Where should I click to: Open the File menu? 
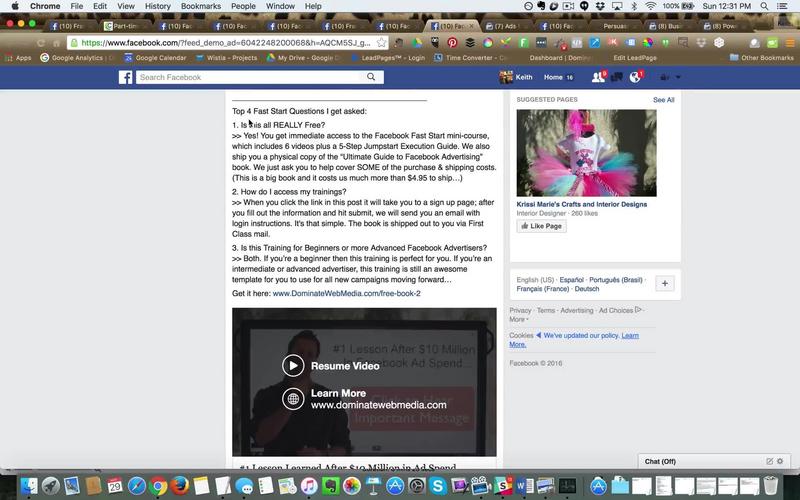pos(77,6)
